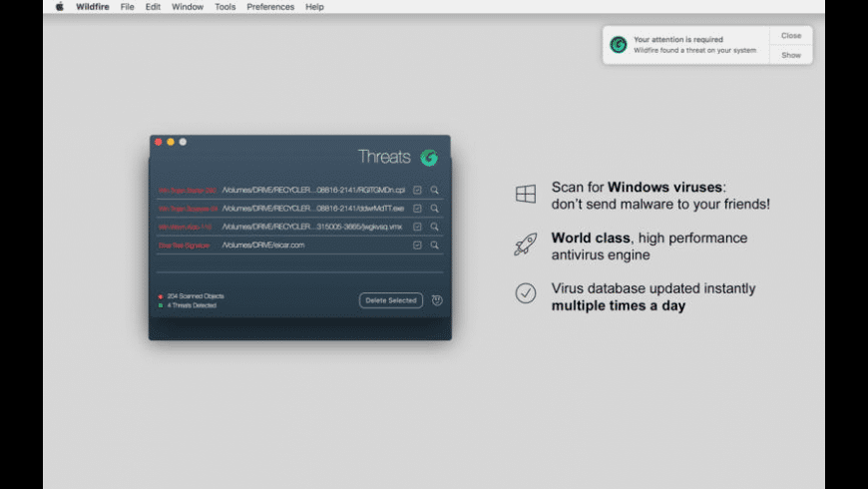
Task: Minimize the Threats window with yellow button
Action: tap(171, 142)
